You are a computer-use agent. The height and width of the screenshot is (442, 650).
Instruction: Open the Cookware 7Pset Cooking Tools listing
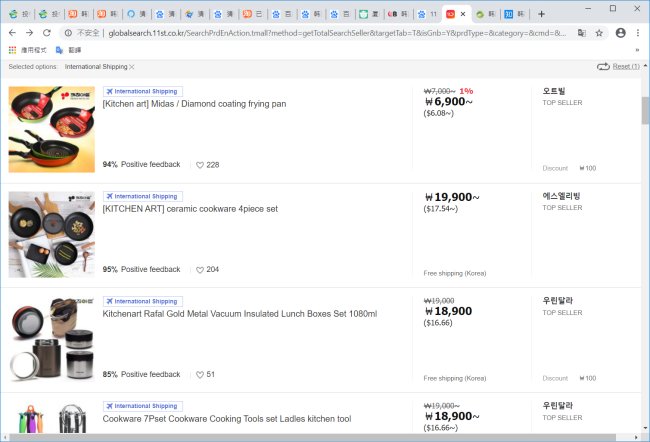pos(226,418)
